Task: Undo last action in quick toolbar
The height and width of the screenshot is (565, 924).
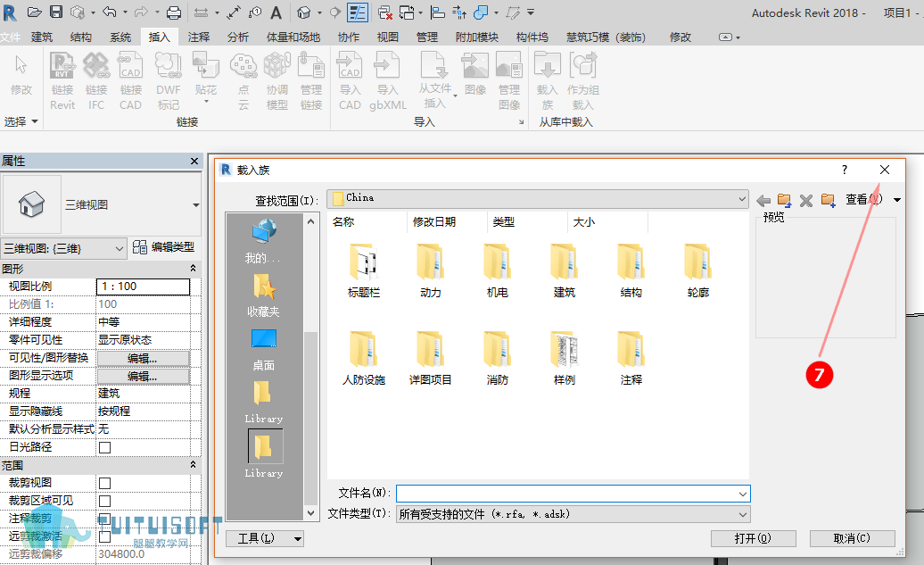Action: 109,12
